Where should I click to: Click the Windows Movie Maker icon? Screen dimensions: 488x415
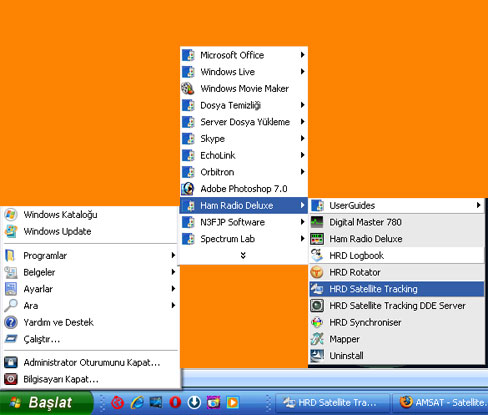188,89
